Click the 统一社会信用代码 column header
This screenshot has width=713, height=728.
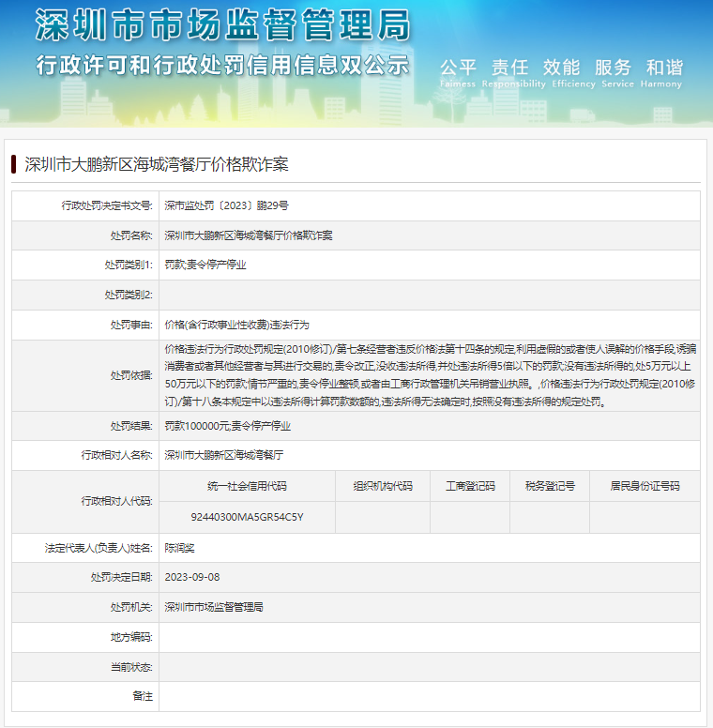click(247, 486)
